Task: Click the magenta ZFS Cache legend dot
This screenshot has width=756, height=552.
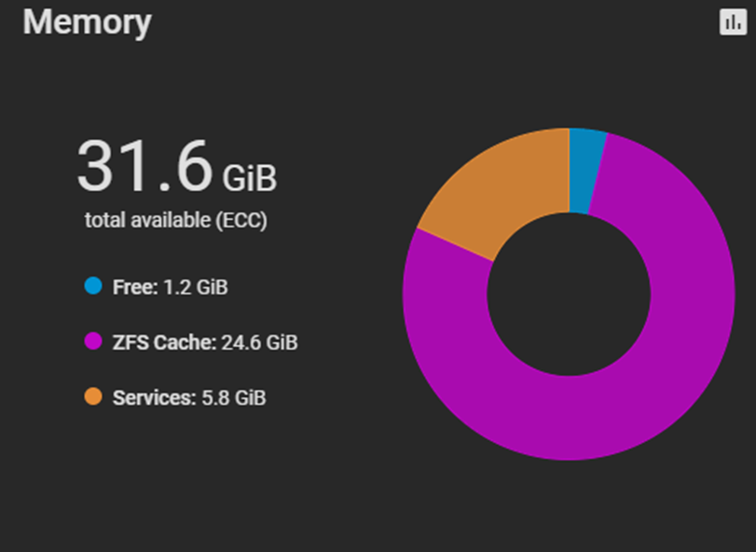Action: tap(93, 341)
